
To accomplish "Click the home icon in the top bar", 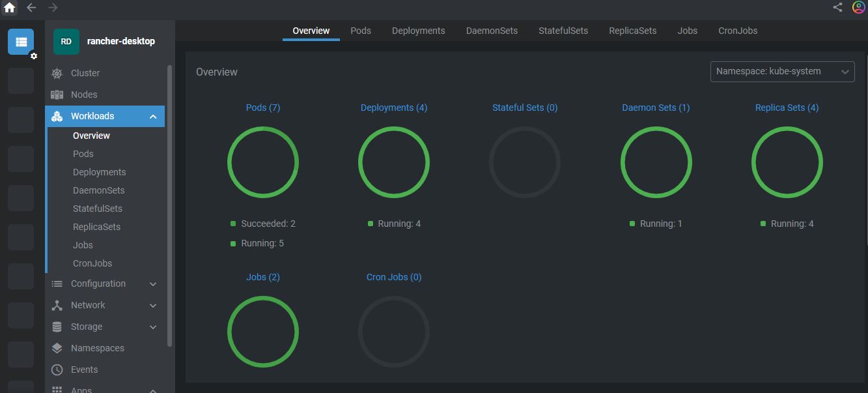I will point(9,7).
